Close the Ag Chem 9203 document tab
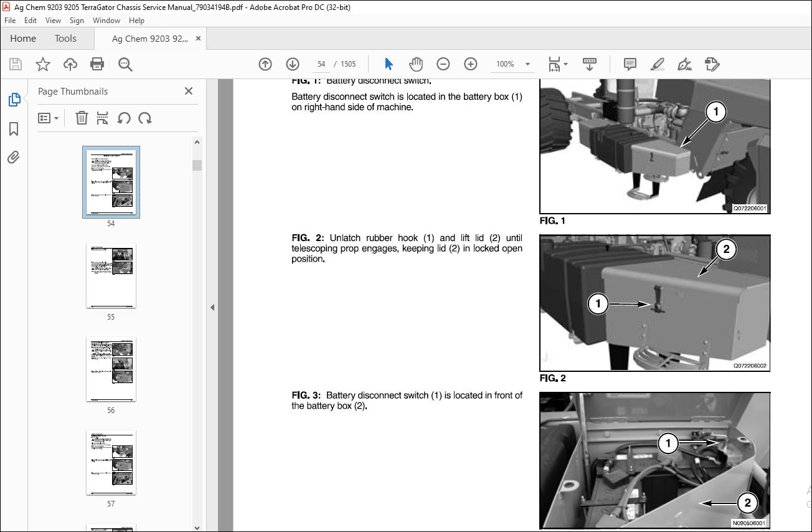The image size is (812, 532). coord(199,39)
